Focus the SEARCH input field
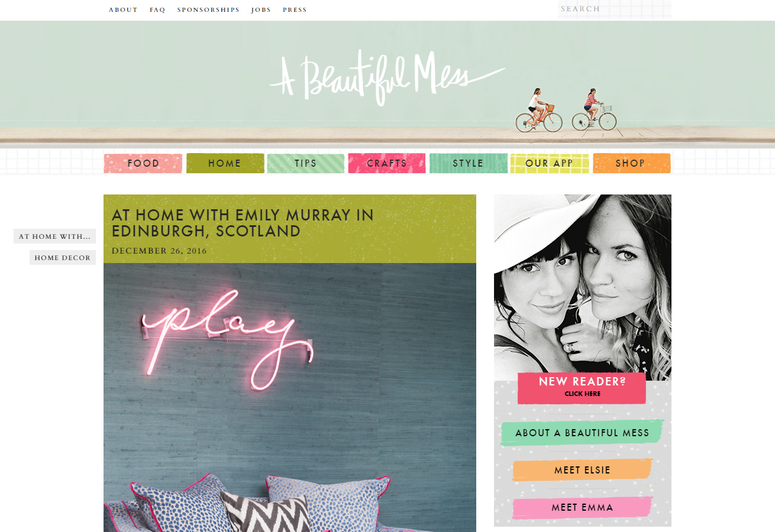The image size is (775, 532). pos(615,9)
